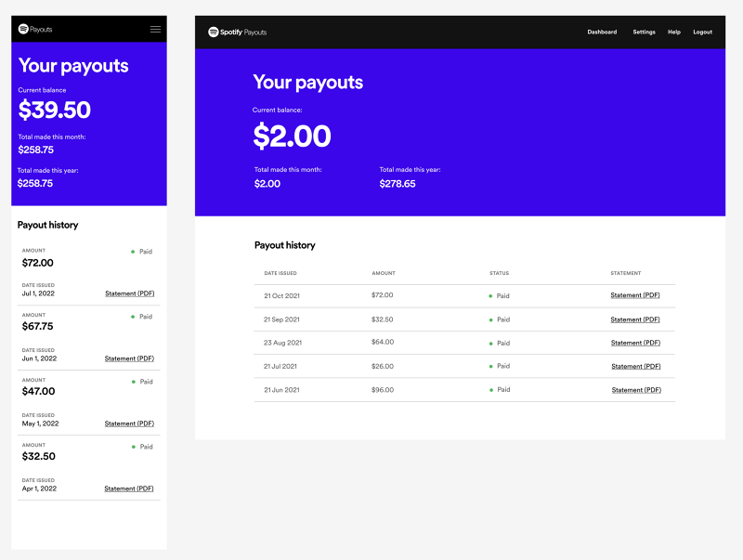Viewport: 743px width, 560px height.
Task: Open the Settings menu item
Action: point(644,31)
